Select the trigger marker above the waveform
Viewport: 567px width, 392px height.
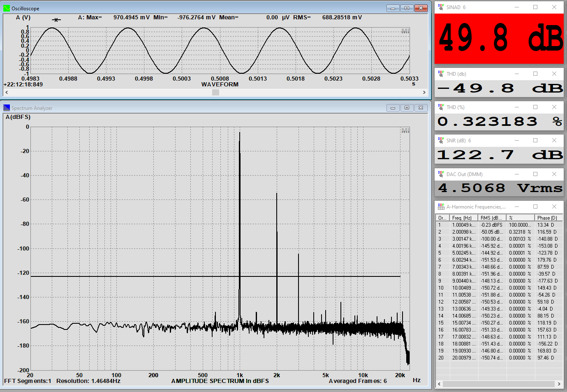(56, 20)
